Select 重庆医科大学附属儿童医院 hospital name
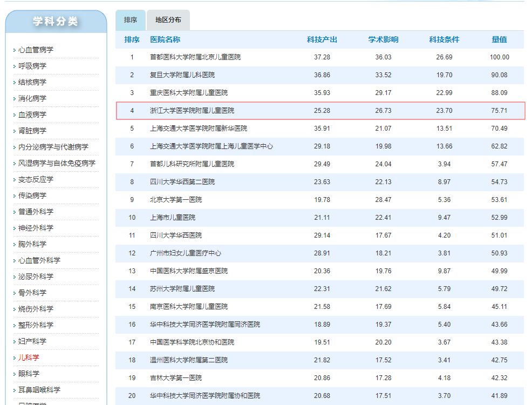The width and height of the screenshot is (532, 405). pos(189,93)
